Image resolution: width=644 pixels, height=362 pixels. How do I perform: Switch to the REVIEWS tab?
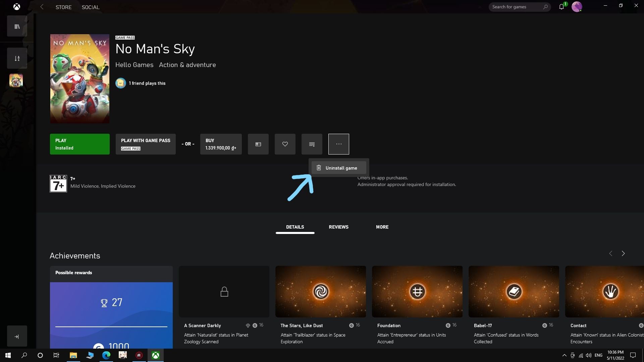[x=338, y=226]
